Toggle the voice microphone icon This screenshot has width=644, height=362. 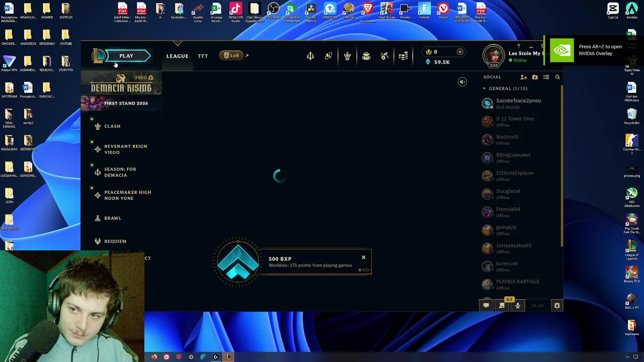tap(517, 306)
